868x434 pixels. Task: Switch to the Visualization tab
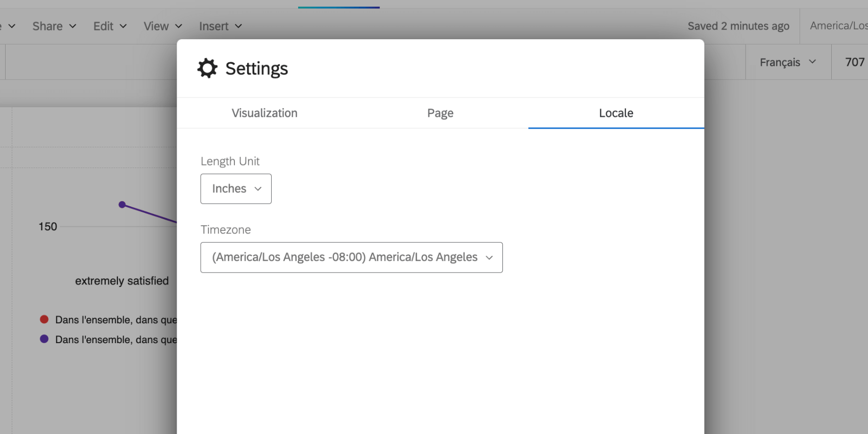point(264,113)
